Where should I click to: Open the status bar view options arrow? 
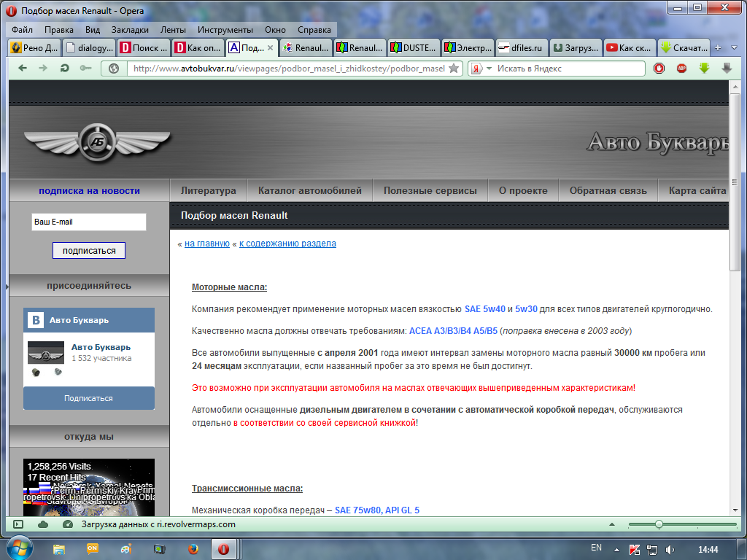(x=612, y=524)
